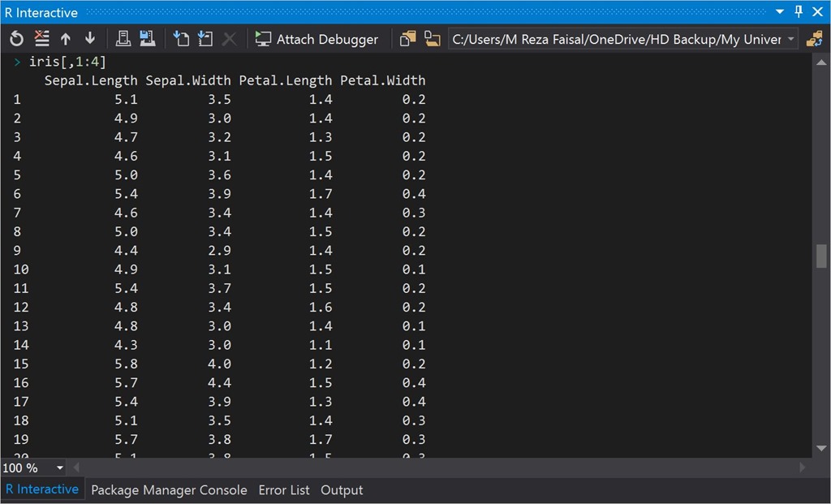
Task: Click the interrupt R (X) toolbar icon
Action: click(230, 39)
